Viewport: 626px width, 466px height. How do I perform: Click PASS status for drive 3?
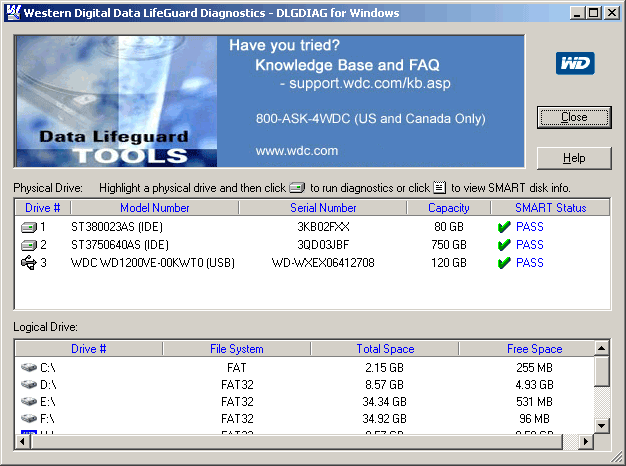530,263
